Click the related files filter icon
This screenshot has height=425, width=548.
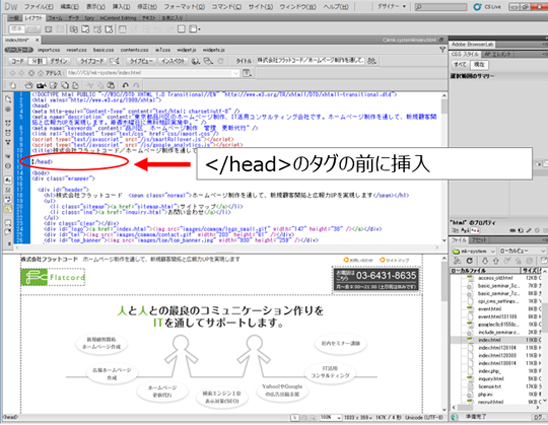click(442, 50)
